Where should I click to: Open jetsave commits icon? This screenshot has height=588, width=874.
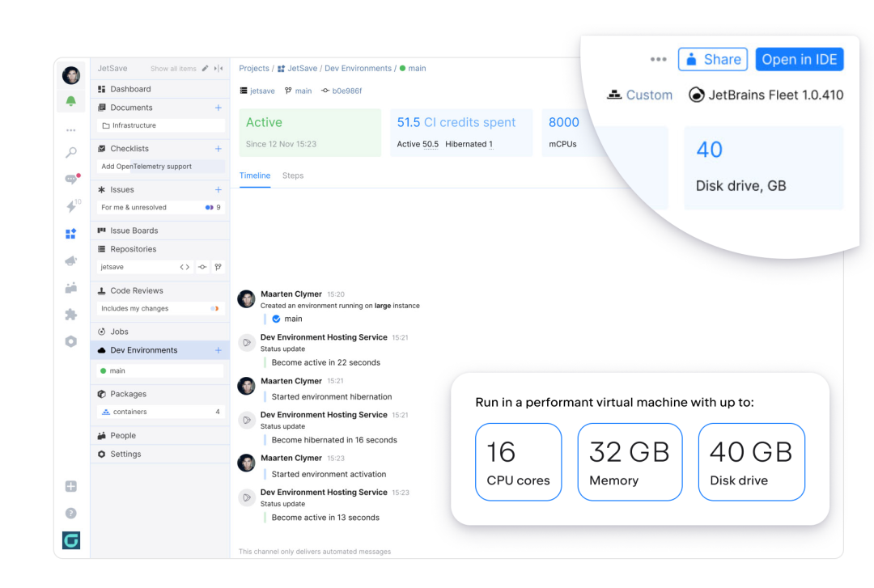[202, 267]
